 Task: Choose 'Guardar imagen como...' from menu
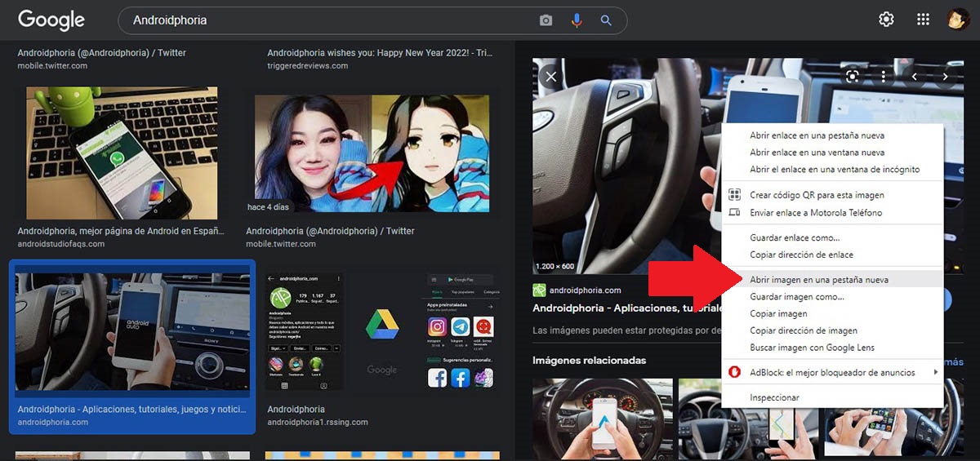click(796, 297)
